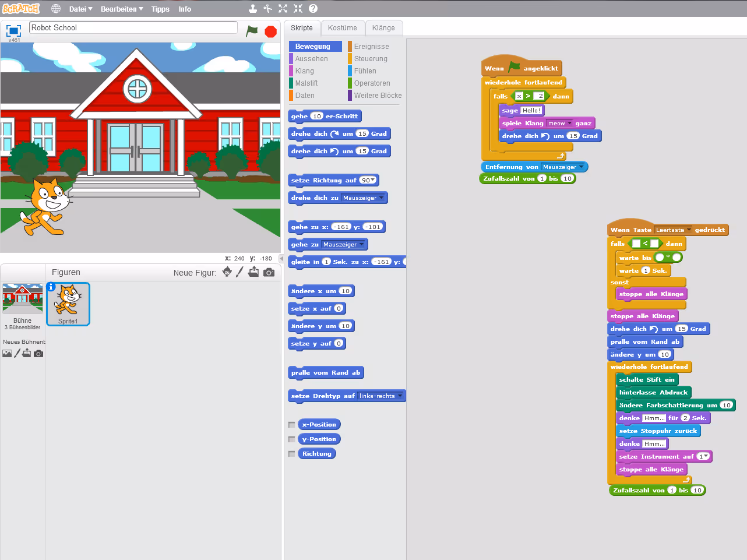
Task: Toggle the Richtung display checkbox
Action: pos(291,453)
